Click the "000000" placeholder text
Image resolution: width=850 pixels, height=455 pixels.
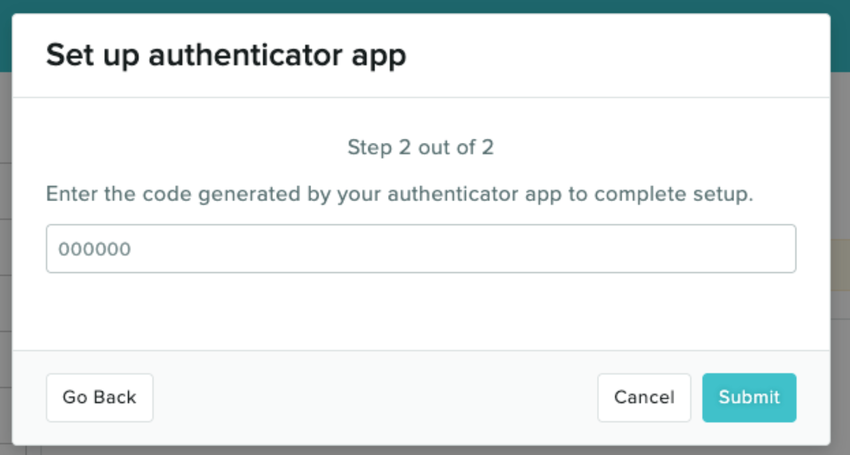tap(94, 249)
